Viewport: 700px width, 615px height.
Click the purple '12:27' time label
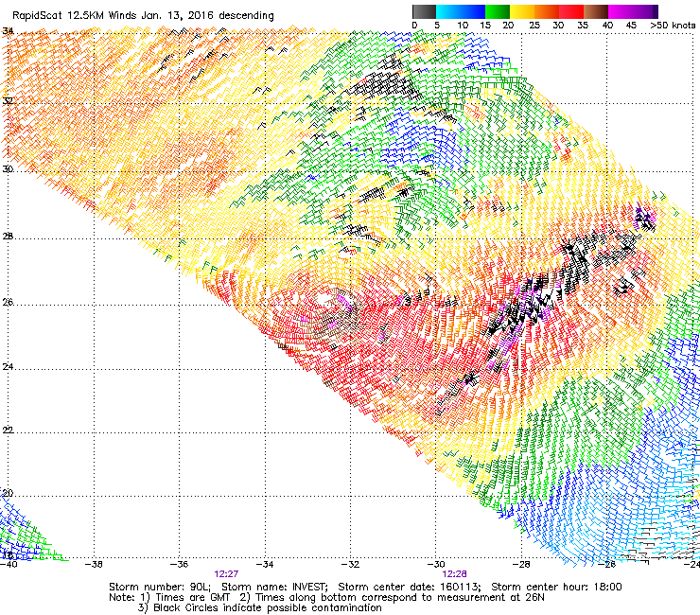coord(226,574)
